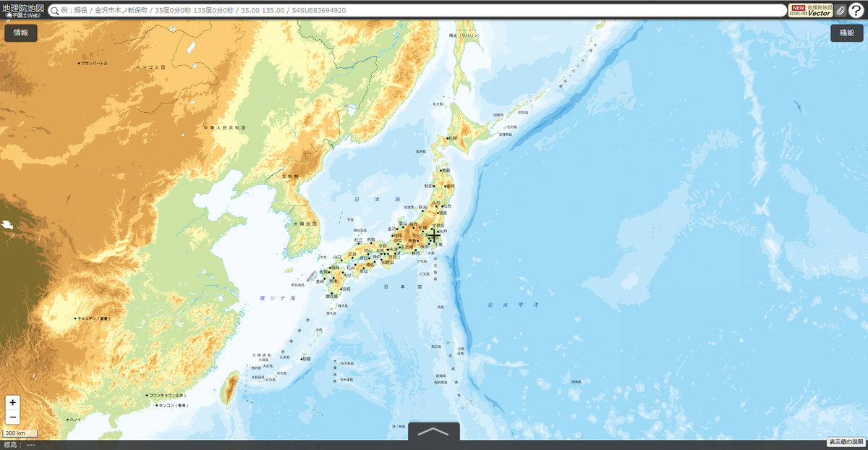This screenshot has width=868, height=450.
Task: Open the 機能 menu
Action: (x=847, y=33)
